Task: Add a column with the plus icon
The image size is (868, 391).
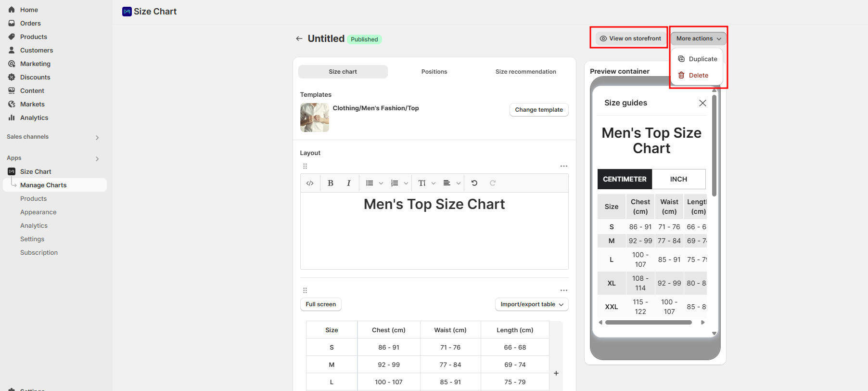Action: (x=556, y=373)
